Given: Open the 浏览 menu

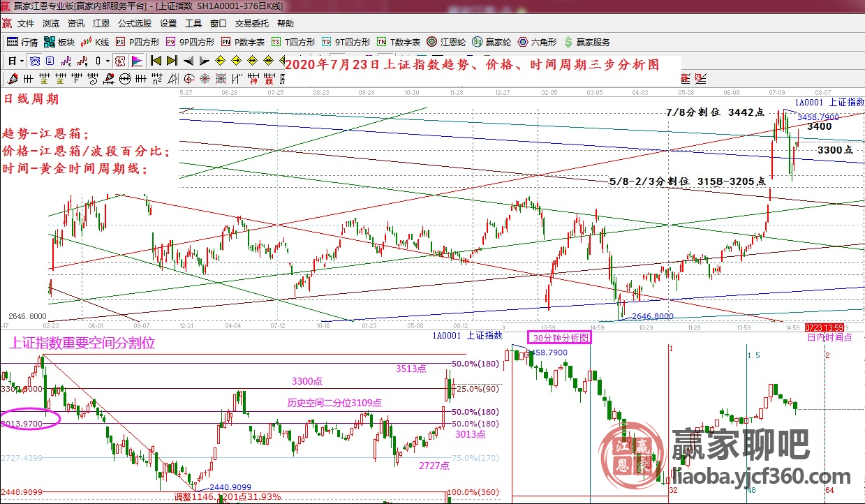Looking at the screenshot, I should (51, 23).
